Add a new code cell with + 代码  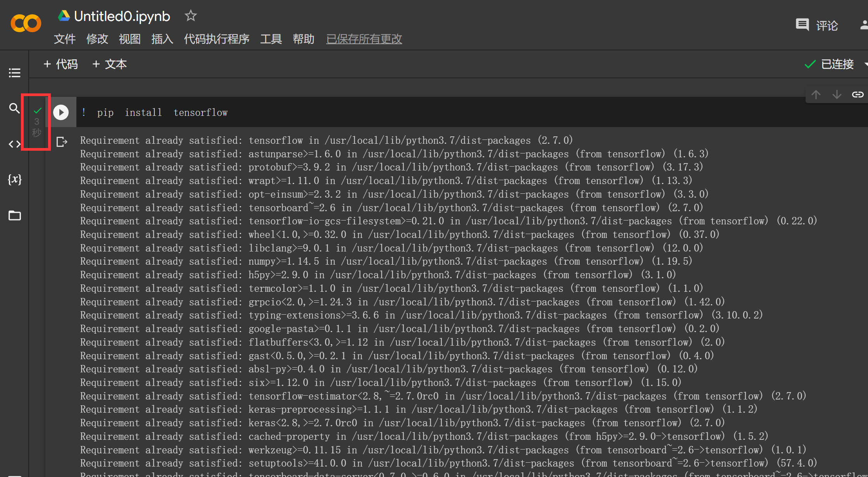pyautogui.click(x=61, y=64)
